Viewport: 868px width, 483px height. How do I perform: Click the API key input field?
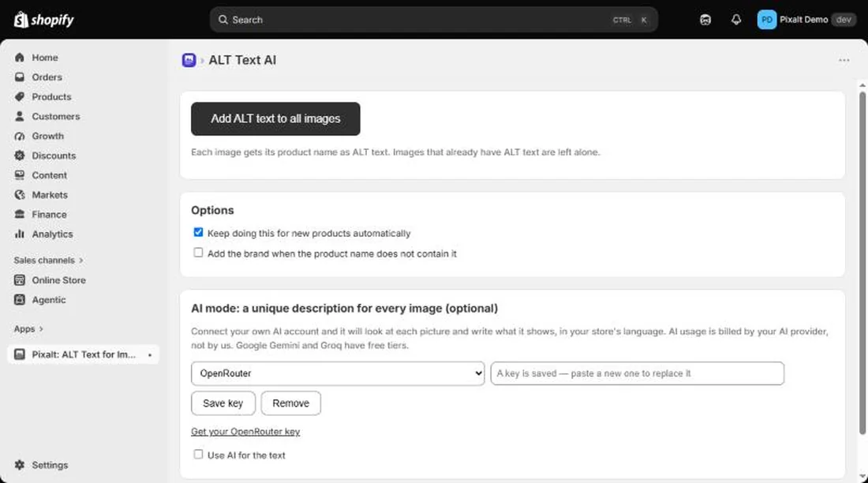[x=637, y=373]
